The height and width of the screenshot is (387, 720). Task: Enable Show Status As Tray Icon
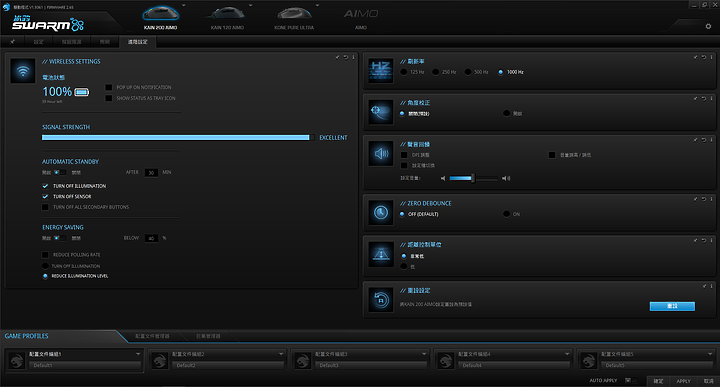[x=108, y=98]
